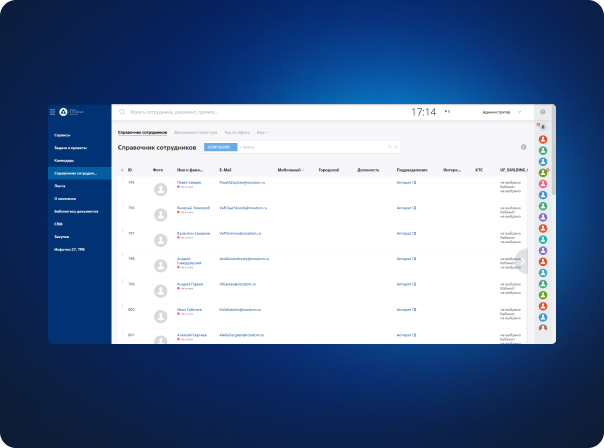Screen dimensions: 604x448
Task: Sort table by the Мобильный column header
Action: pos(289,170)
